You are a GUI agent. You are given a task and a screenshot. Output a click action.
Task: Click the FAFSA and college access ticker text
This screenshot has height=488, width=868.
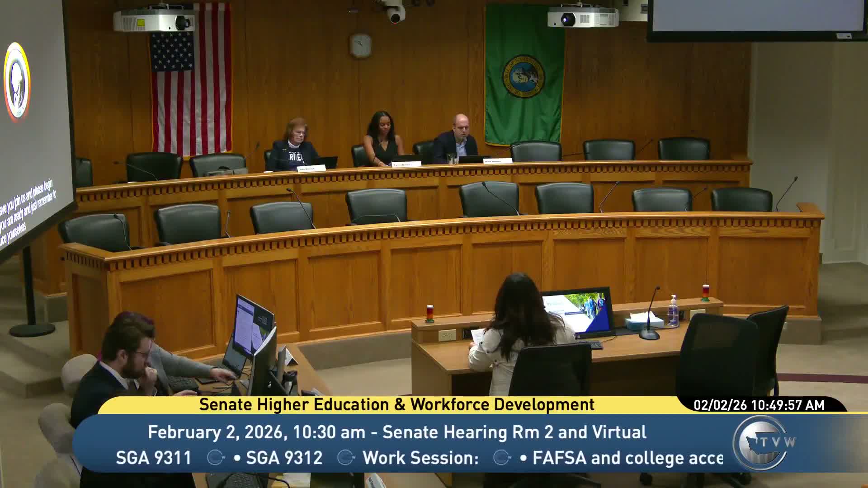pyautogui.click(x=627, y=458)
